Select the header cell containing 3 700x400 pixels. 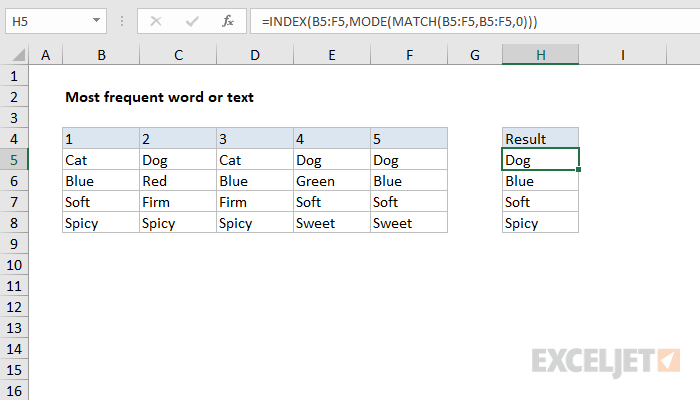[x=255, y=138]
